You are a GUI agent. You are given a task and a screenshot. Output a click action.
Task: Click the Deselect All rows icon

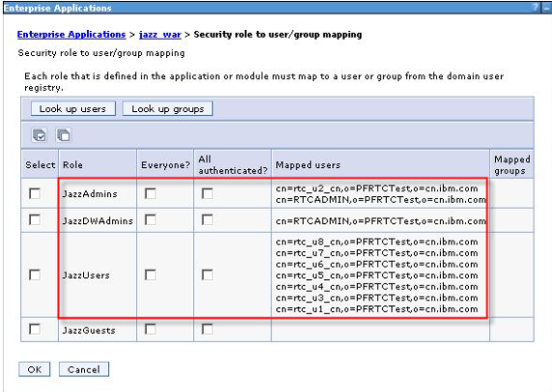pyautogui.click(x=64, y=135)
